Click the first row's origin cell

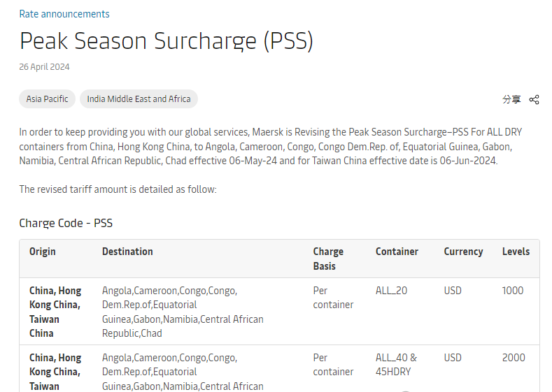click(55, 312)
